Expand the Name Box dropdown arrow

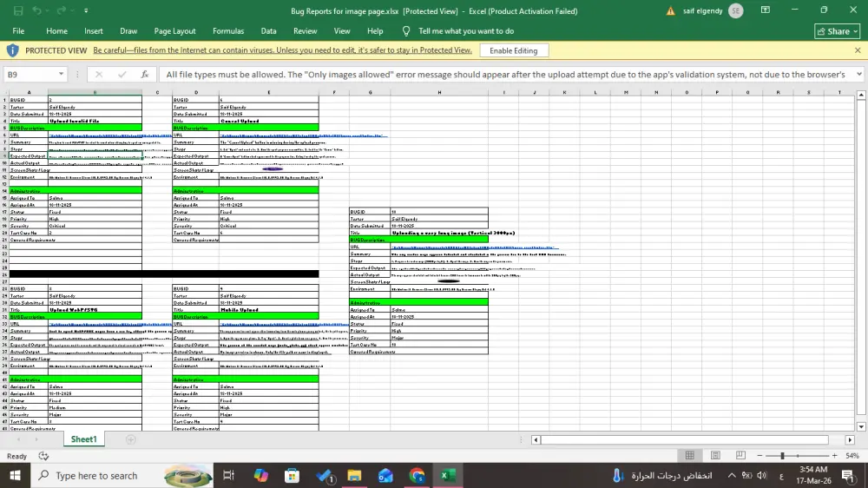(61, 74)
